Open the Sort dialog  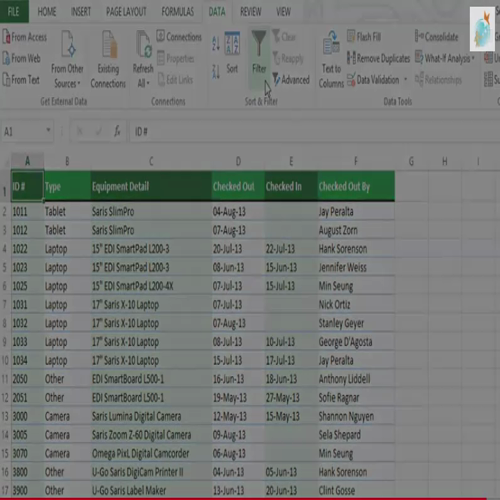point(232,53)
